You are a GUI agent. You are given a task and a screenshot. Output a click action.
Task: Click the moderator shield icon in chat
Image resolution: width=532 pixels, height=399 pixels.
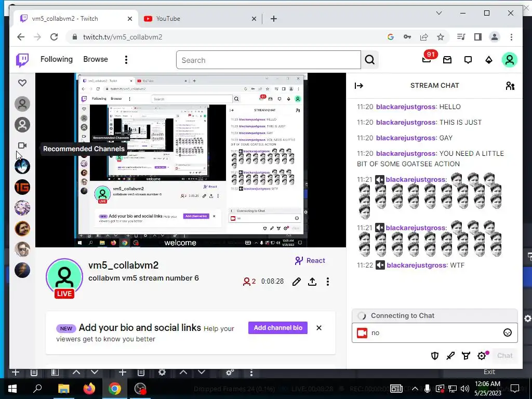(435, 355)
